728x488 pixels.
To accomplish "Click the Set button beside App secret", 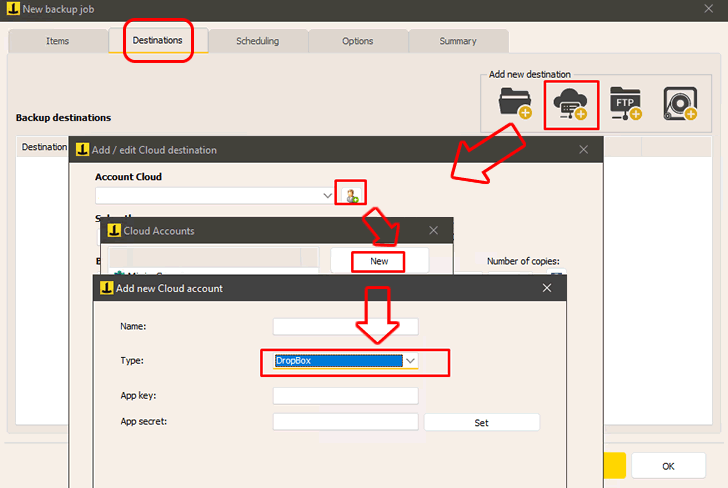I will [481, 423].
